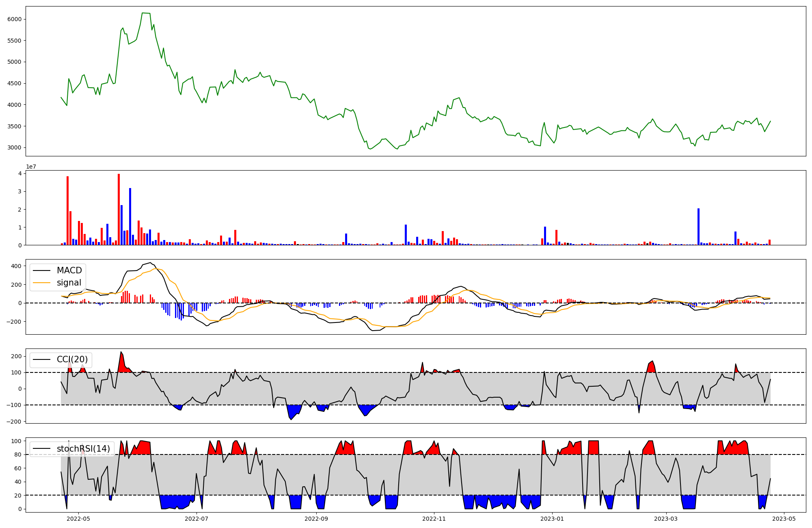Click the 80 label on stochRSI axis
The image size is (812, 528).
(x=18, y=454)
